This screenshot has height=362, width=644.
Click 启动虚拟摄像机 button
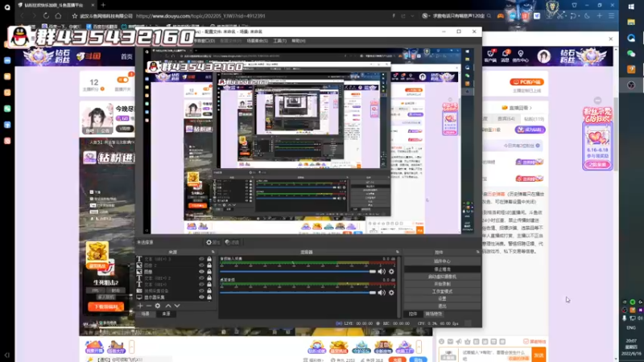pyautogui.click(x=442, y=277)
